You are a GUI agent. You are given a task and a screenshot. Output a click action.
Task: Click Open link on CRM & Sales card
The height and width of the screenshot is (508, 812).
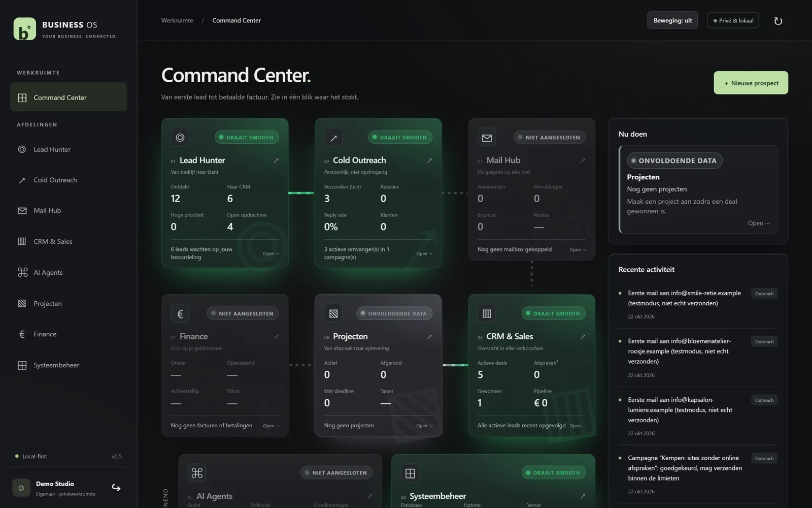(x=578, y=426)
